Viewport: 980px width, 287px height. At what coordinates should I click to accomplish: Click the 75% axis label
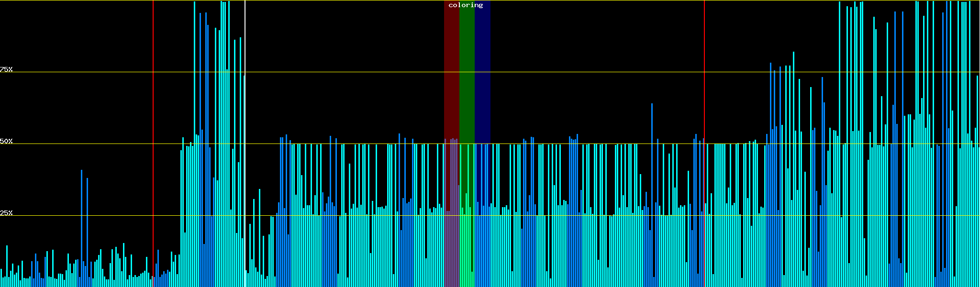[x=6, y=69]
